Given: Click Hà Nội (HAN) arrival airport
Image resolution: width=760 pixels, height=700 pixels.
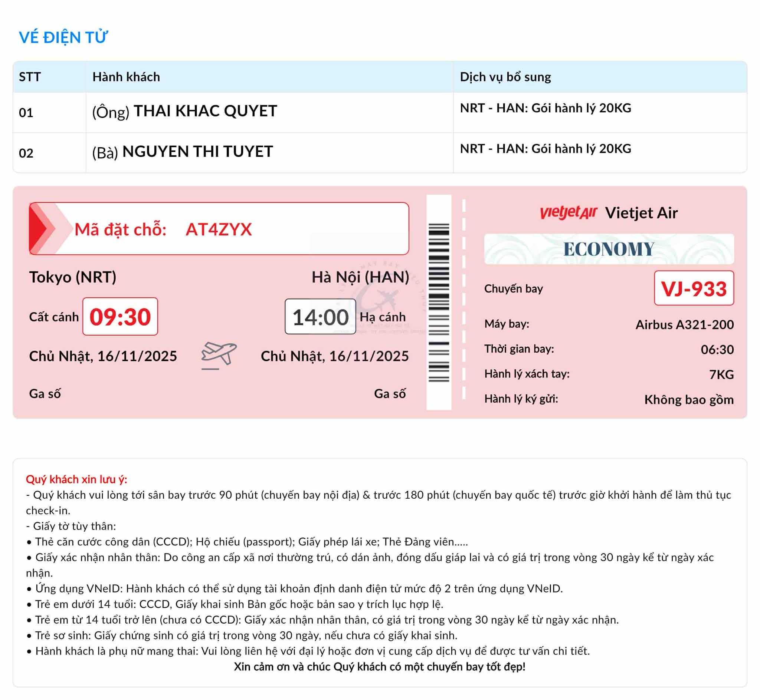Looking at the screenshot, I should [x=360, y=277].
